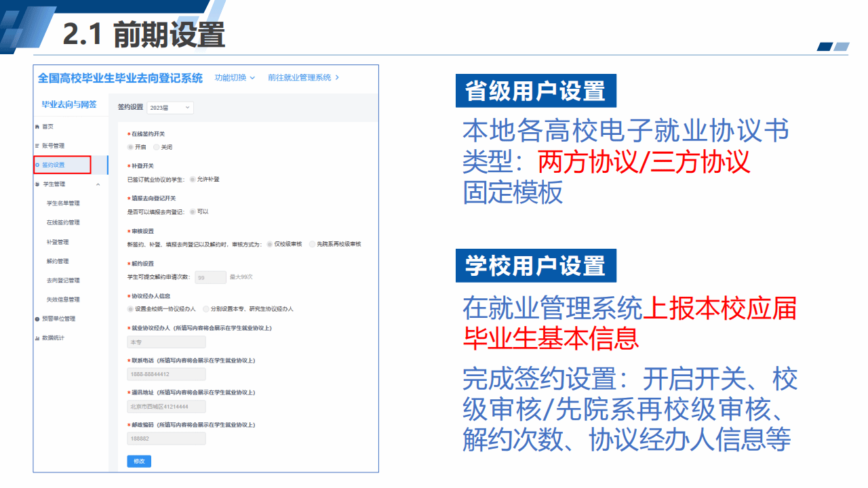Open 学生名单管理 in sidebar

coord(63,203)
